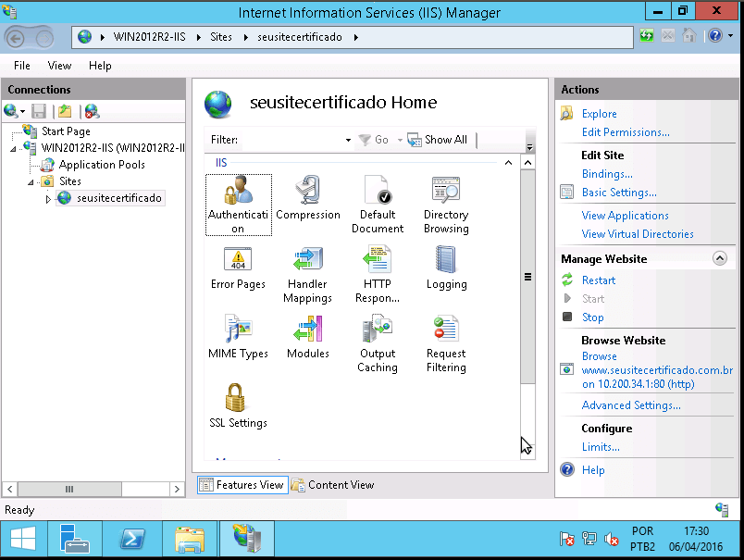The image size is (744, 560).
Task: Open the Help menu
Action: [100, 66]
